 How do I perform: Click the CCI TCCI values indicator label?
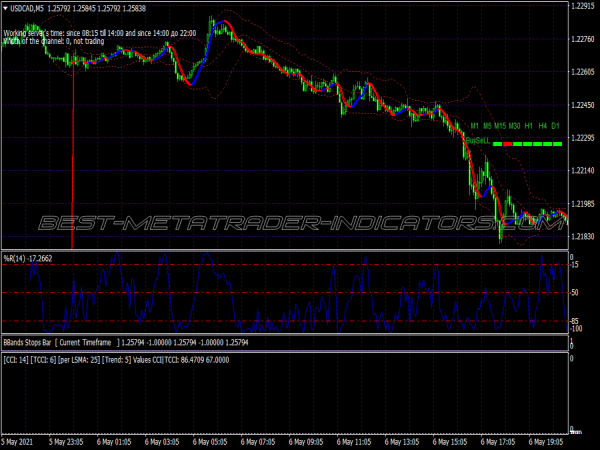coord(116,360)
